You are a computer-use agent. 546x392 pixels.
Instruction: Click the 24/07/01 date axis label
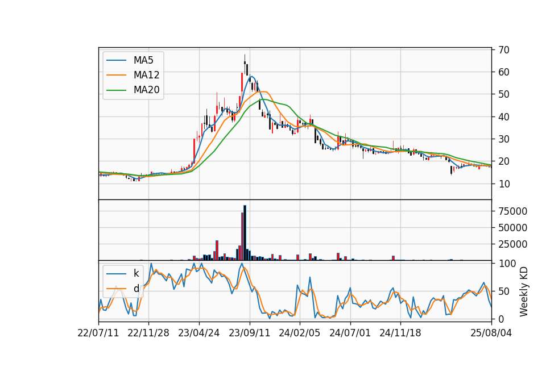coord(350,333)
